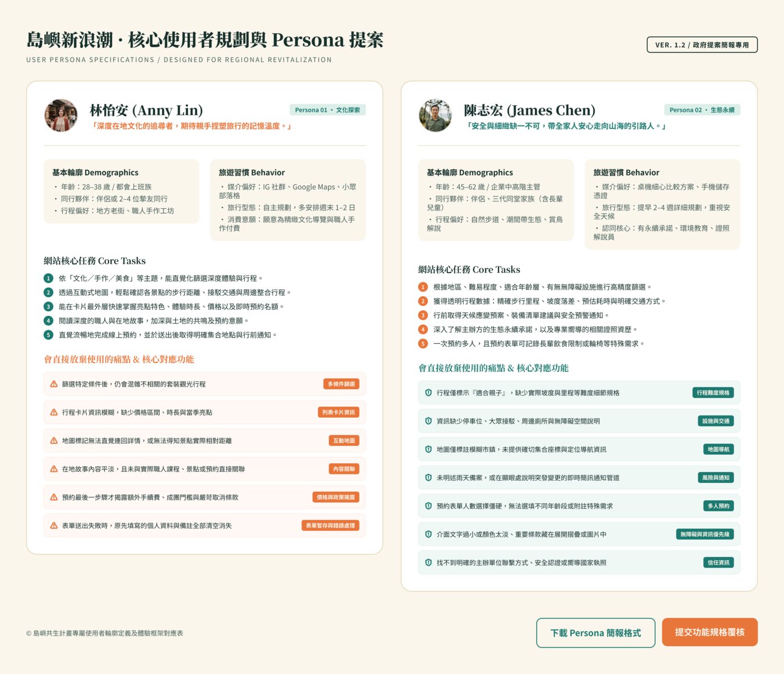This screenshot has width=784, height=674.
Task: Click the 風險與通知 feature tag
Action: coord(716,478)
